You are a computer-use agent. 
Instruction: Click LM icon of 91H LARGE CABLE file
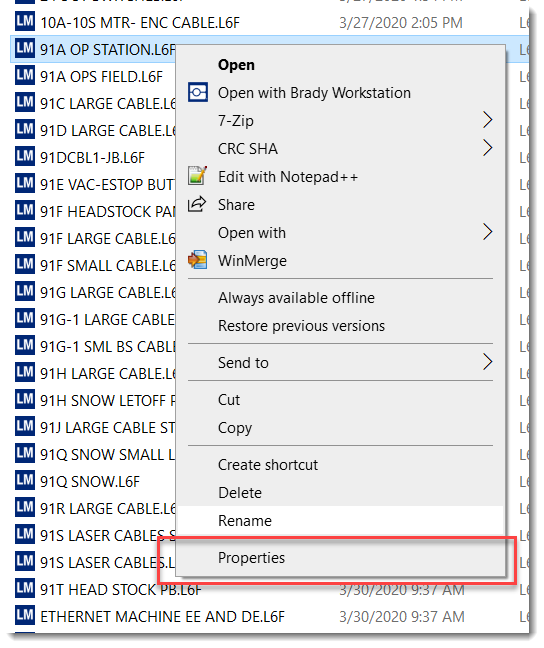24,372
